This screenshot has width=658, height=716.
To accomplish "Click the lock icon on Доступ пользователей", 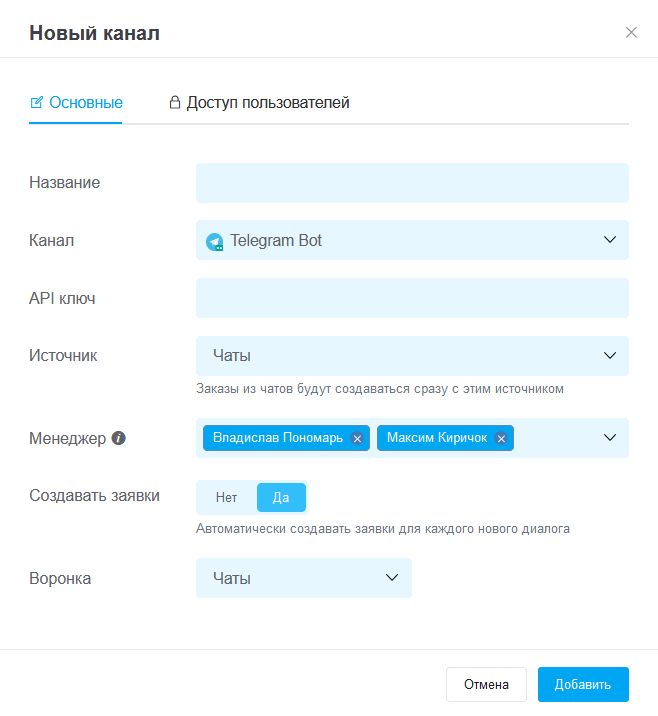I will [x=174, y=102].
